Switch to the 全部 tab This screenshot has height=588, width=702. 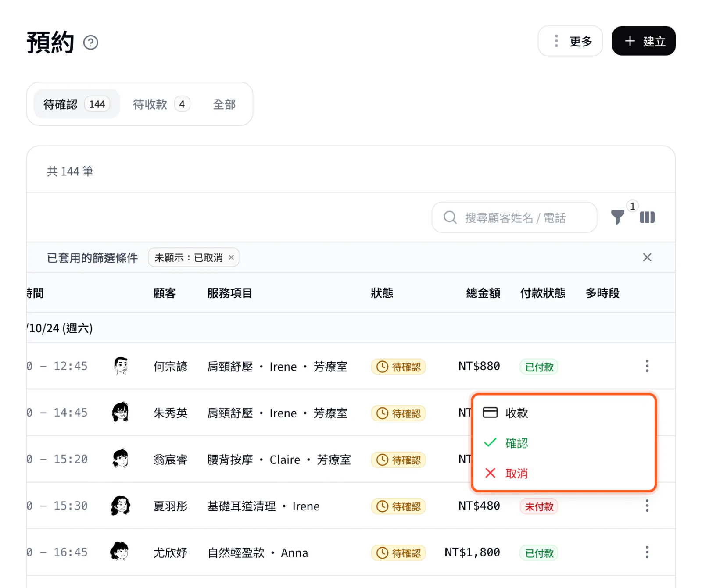tap(224, 104)
